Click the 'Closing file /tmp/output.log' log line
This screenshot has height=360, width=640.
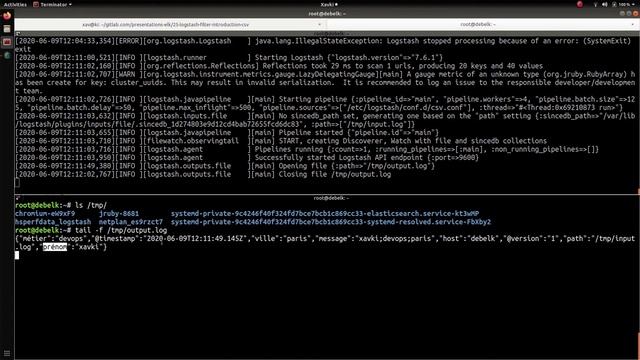coord(203,174)
